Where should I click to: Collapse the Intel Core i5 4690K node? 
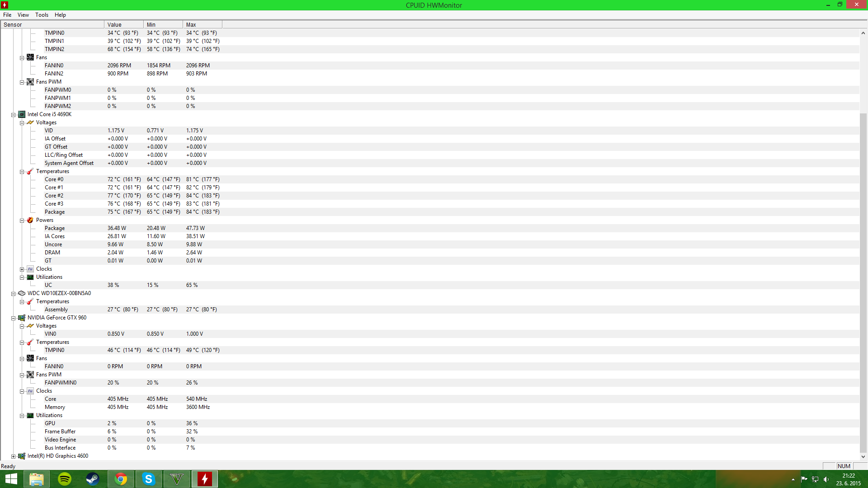click(x=14, y=115)
